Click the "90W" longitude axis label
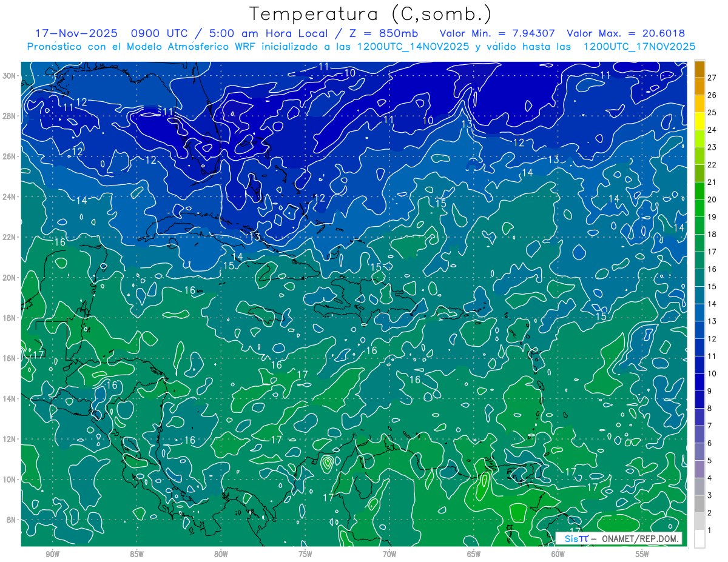The image size is (728, 562). 52,554
